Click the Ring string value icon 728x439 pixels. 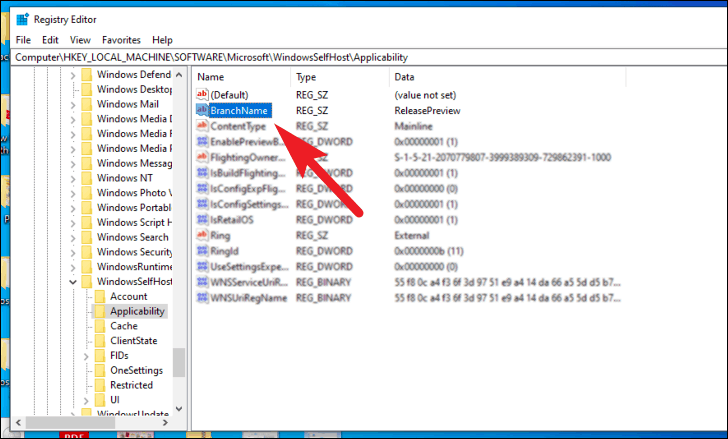[202, 235]
